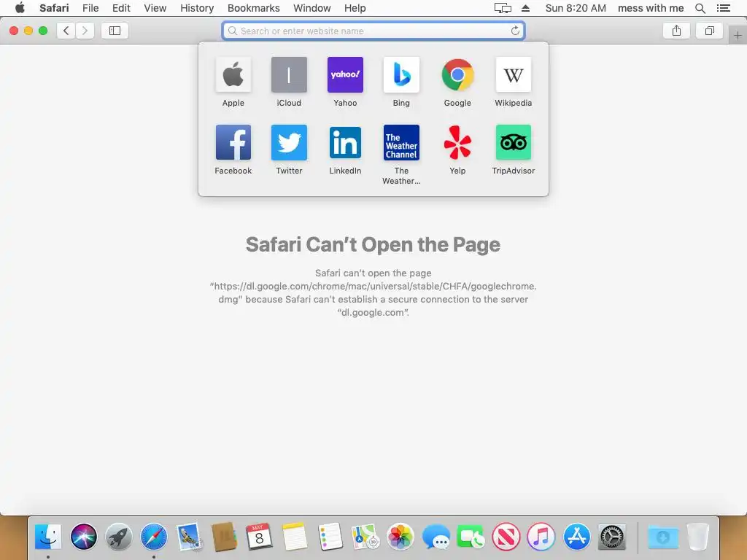This screenshot has width=747, height=560.
Task: Open Reminders from the Dock
Action: point(330,537)
